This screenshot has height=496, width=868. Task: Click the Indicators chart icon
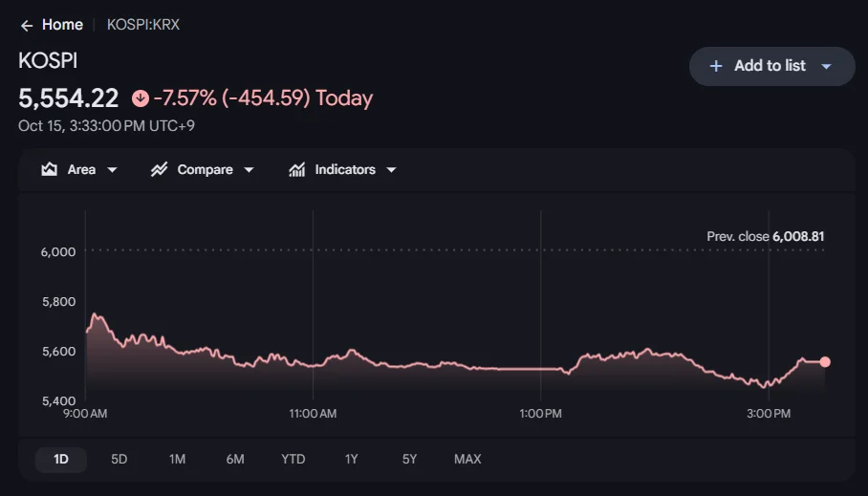pyautogui.click(x=297, y=169)
